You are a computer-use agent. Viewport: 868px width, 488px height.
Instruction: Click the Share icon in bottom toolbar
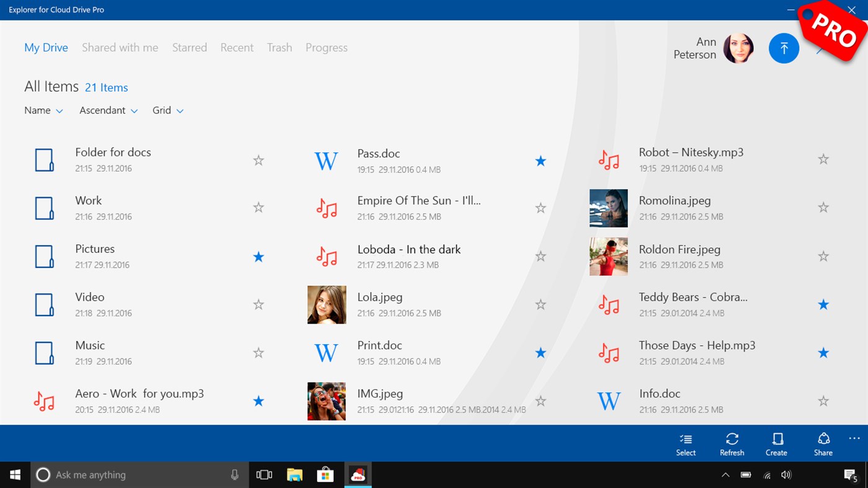823,443
